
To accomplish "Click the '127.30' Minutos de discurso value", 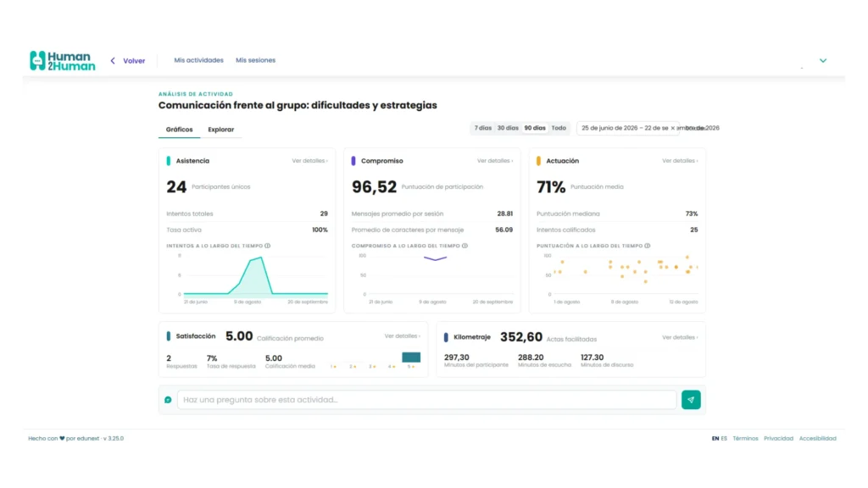I will click(x=592, y=358).
